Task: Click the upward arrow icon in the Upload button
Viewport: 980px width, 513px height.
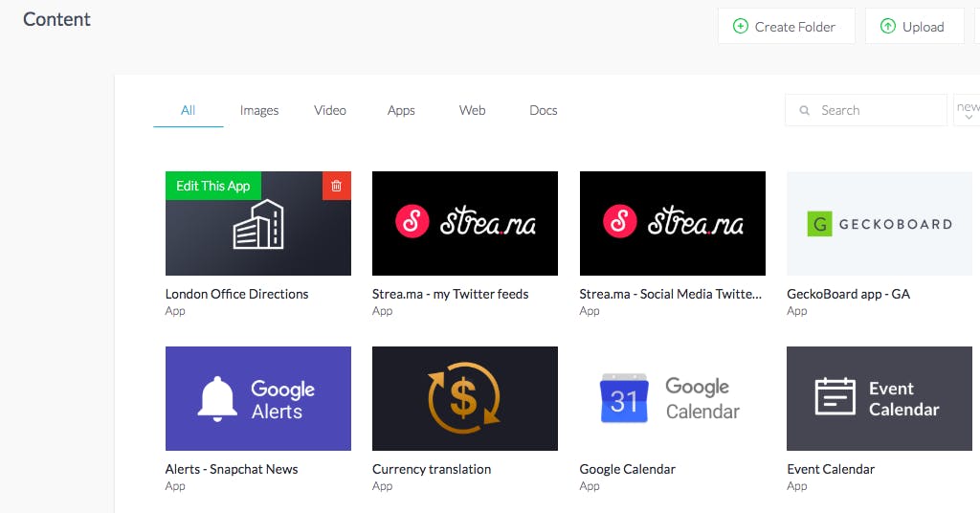Action: tap(887, 26)
